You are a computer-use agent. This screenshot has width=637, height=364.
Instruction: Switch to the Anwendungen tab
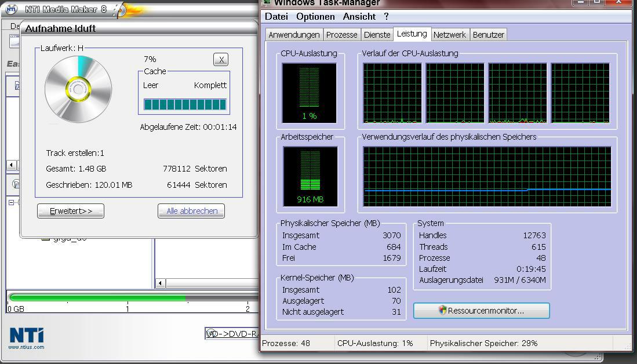[x=294, y=35]
